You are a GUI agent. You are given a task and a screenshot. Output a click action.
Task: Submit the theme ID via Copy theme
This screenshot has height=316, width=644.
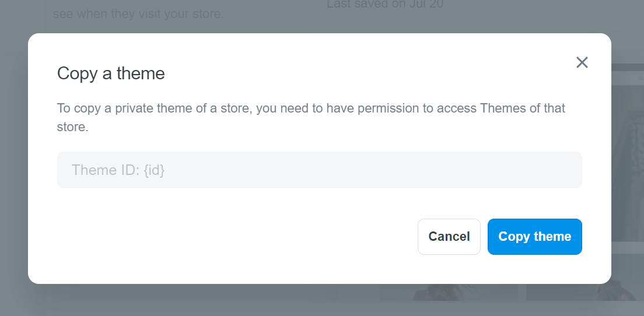[534, 237]
